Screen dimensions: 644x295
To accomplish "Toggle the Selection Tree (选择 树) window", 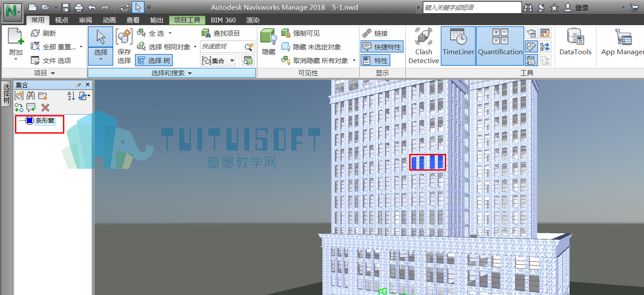I will (153, 60).
